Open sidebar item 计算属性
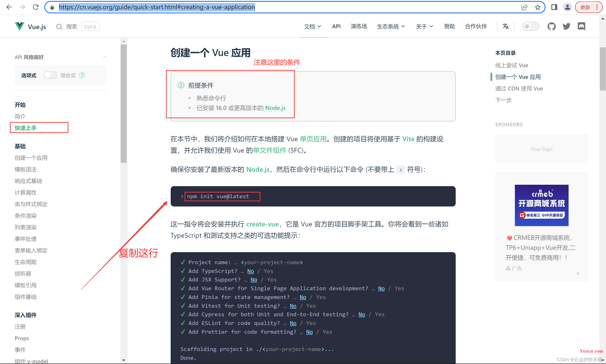The width and height of the screenshot is (606, 364). coord(26,193)
